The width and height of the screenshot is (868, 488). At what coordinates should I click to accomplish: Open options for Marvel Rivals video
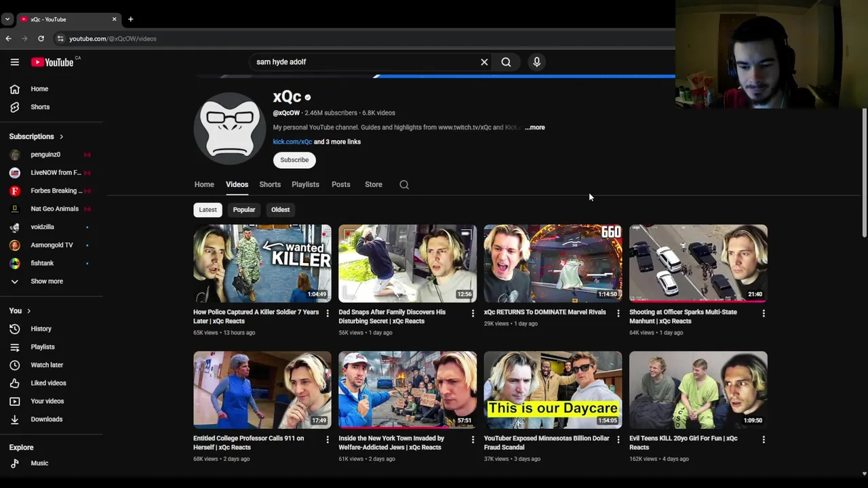pos(618,313)
